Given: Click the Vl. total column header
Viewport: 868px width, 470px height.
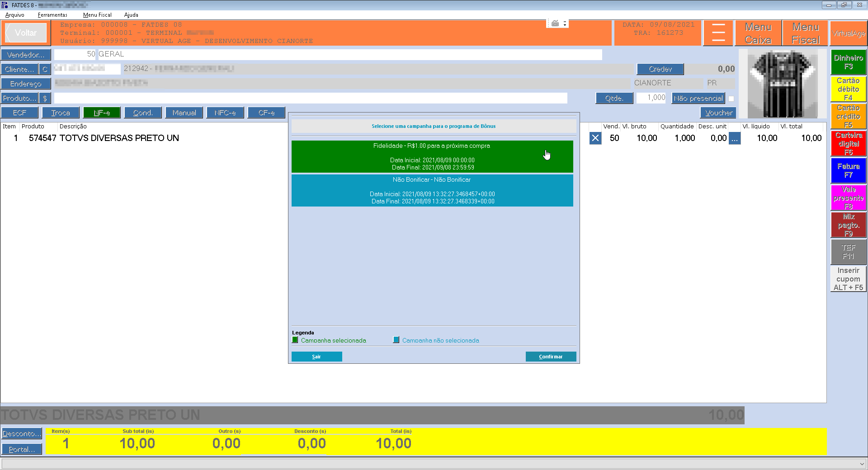Looking at the screenshot, I should [x=792, y=127].
